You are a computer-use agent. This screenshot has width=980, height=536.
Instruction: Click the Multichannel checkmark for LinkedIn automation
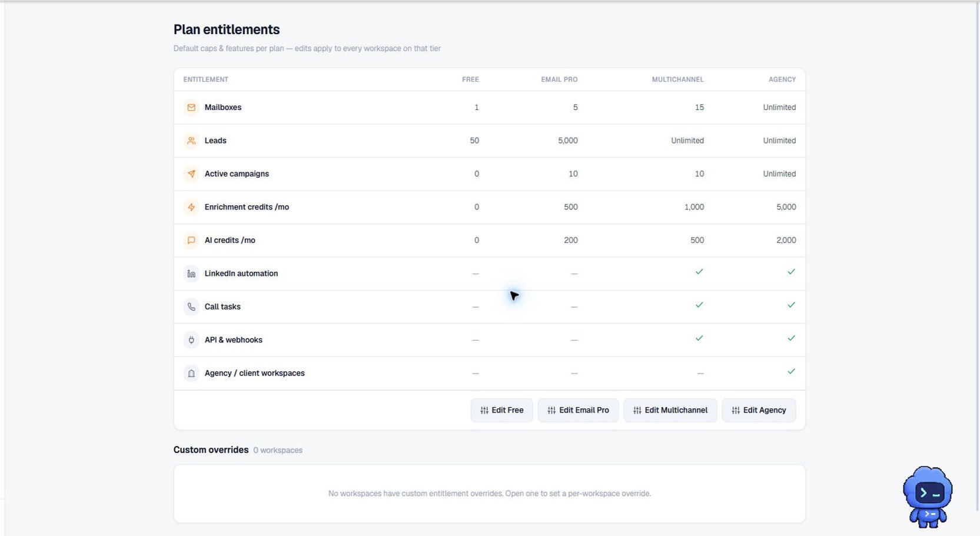699,272
